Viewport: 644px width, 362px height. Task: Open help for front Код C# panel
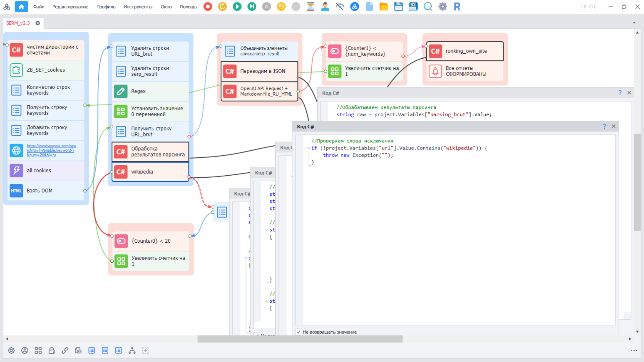pyautogui.click(x=604, y=126)
